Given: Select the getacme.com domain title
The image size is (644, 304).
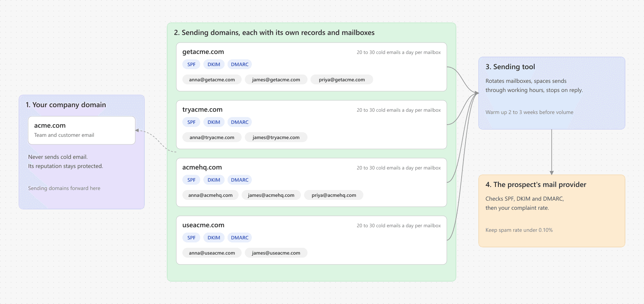Looking at the screenshot, I should [x=203, y=52].
